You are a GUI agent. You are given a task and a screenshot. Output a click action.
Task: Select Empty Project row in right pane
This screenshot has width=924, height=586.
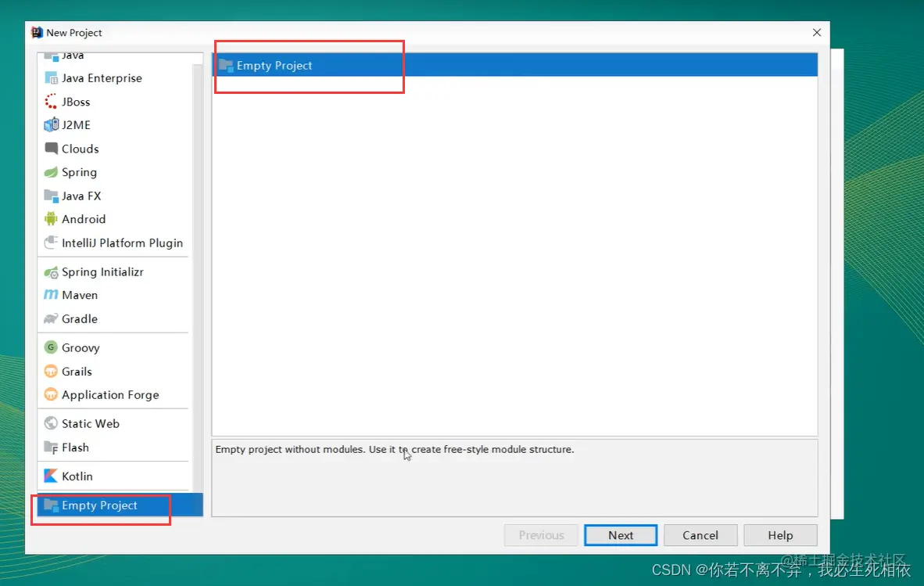514,65
